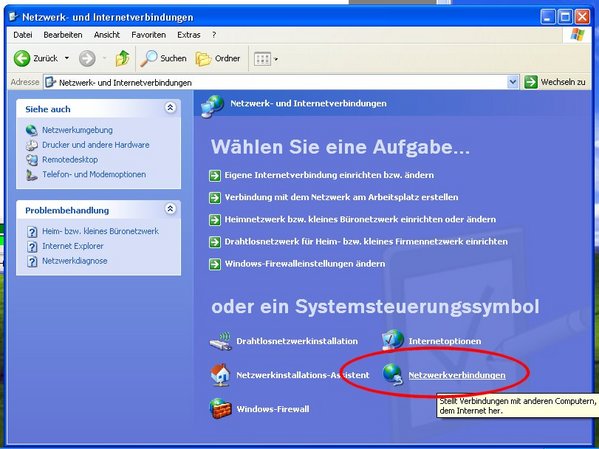Open Heim- bzw. kleines Büronetzwerk troubleshooter link
The height and width of the screenshot is (449, 599).
click(x=100, y=231)
